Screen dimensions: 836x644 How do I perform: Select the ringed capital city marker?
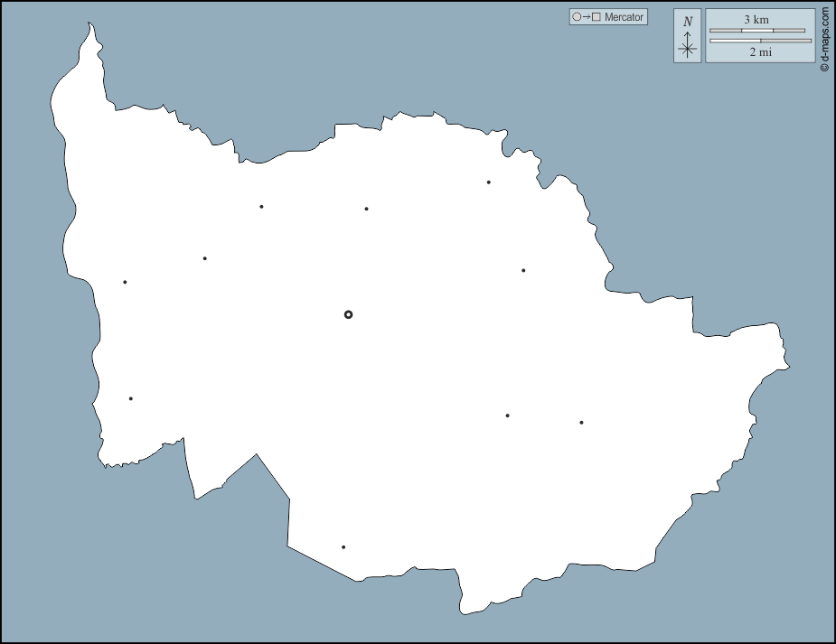pyautogui.click(x=349, y=314)
